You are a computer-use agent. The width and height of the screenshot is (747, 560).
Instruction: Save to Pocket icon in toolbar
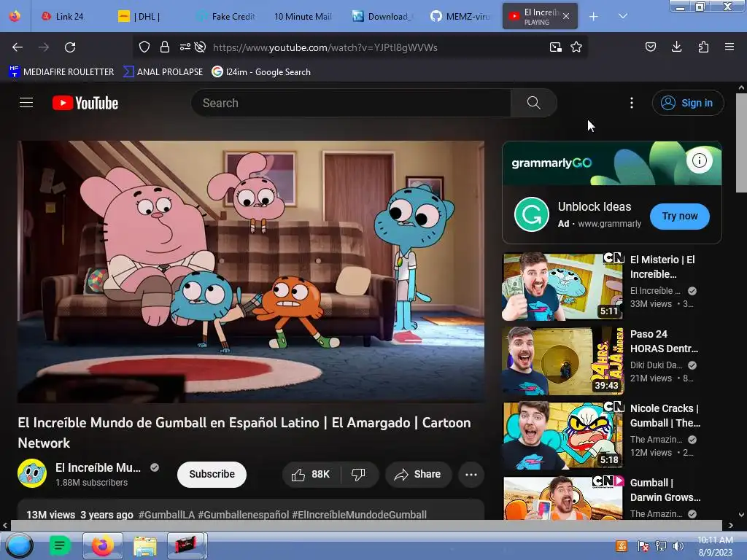[650, 47]
